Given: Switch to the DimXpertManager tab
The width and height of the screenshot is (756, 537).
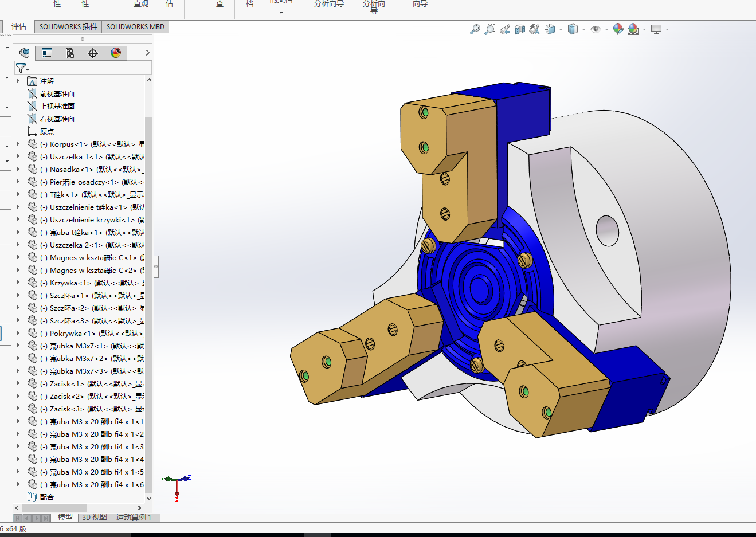Looking at the screenshot, I should [x=93, y=53].
